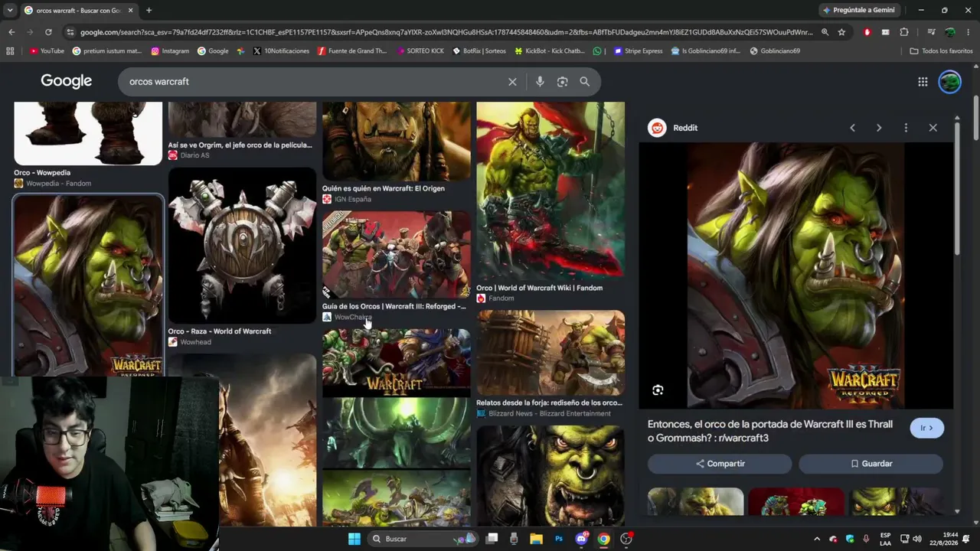Image resolution: width=980 pixels, height=551 pixels.
Task: Open the bookmarks apps grid icon
Action: tap(10, 51)
